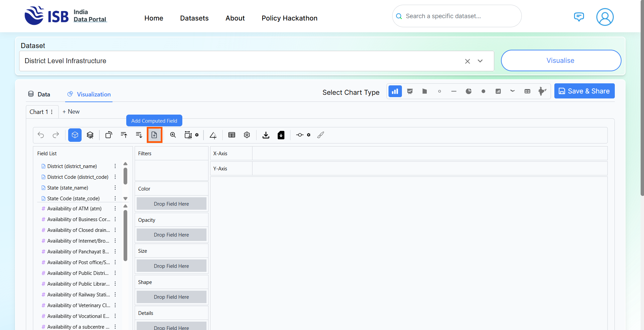
Task: Click the sort ascending toolbar icon
Action: coord(124,135)
